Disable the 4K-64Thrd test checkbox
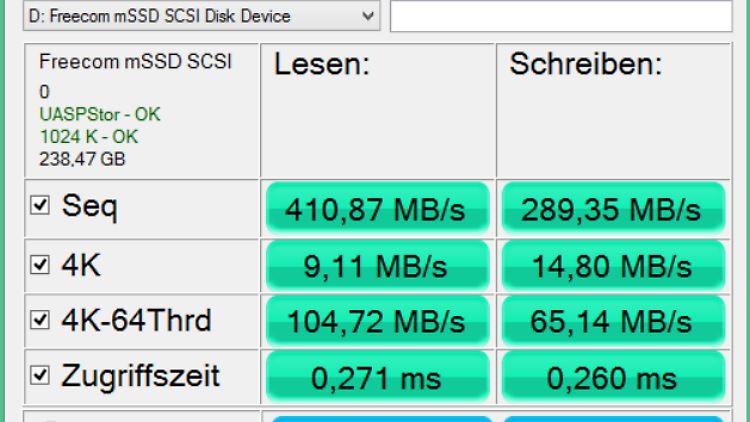Viewport: 750px width, 422px height. click(x=41, y=320)
